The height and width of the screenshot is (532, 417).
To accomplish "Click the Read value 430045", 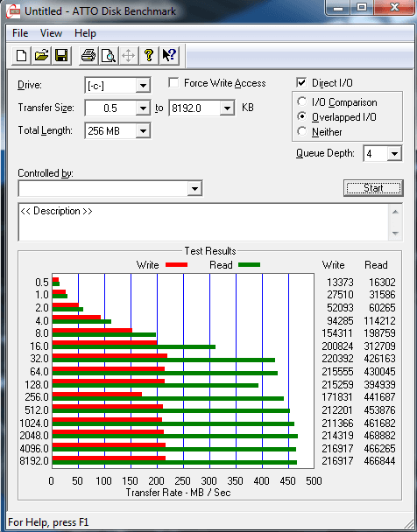I will (x=379, y=372).
